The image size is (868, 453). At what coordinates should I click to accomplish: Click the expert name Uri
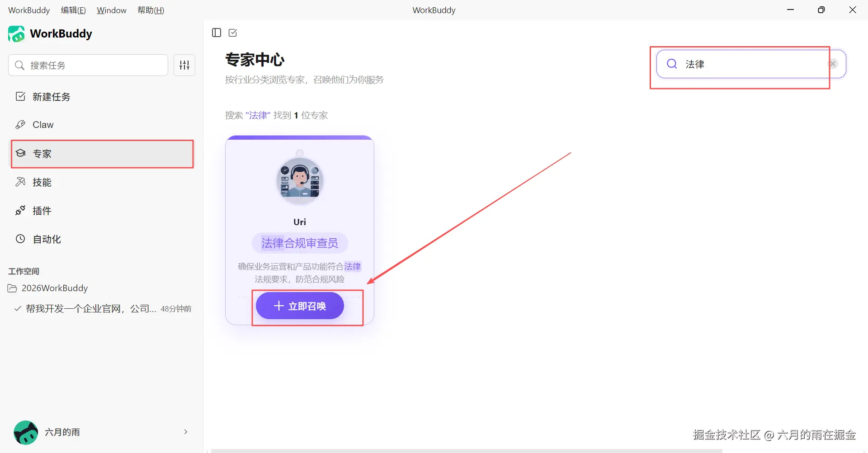click(300, 222)
